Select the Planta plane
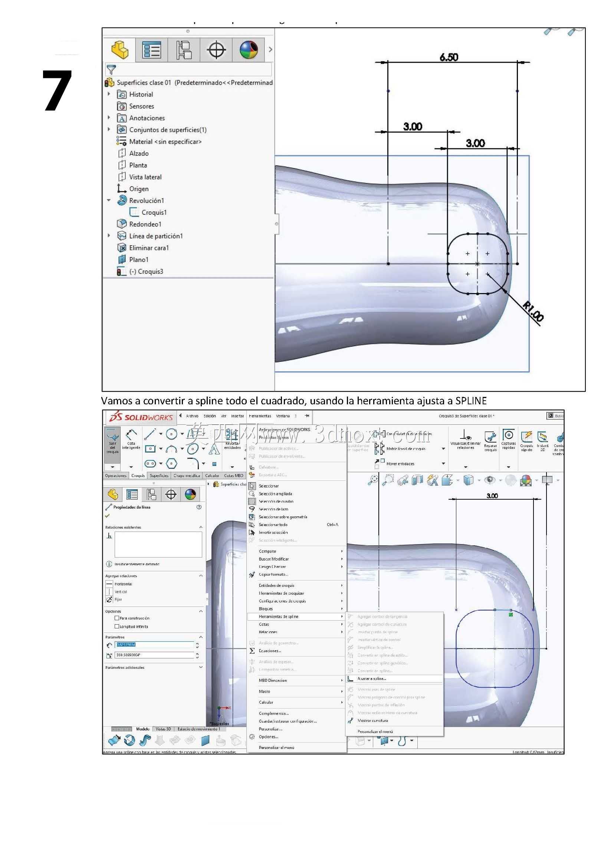This screenshot has height=868, width=614. coord(132,165)
